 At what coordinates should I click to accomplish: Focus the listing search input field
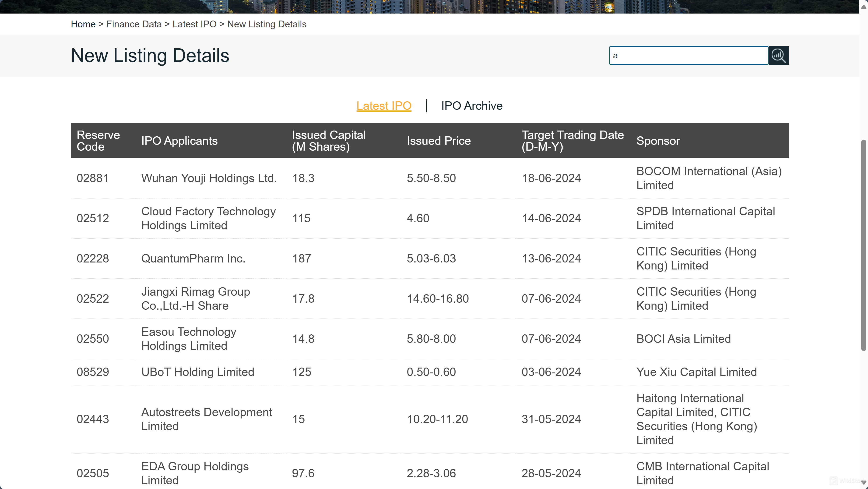pos(689,55)
